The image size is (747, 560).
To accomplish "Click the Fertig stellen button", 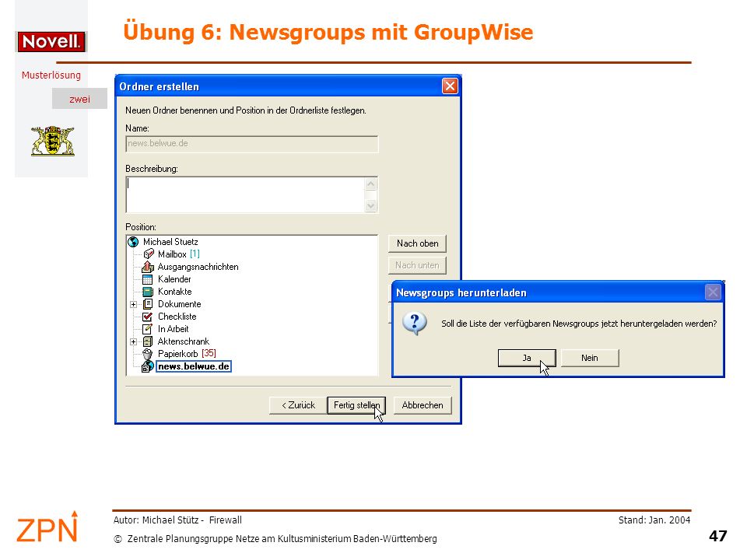I will click(x=356, y=405).
